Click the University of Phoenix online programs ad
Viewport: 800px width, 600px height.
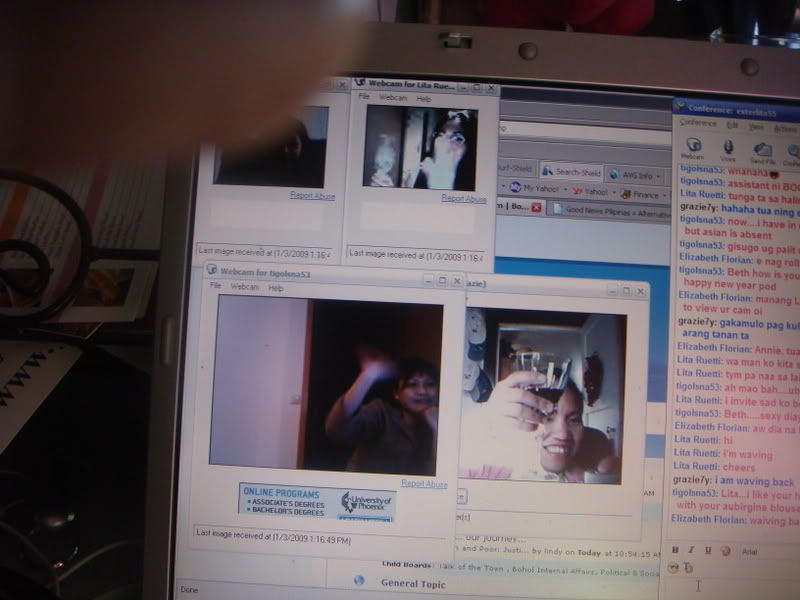(317, 501)
